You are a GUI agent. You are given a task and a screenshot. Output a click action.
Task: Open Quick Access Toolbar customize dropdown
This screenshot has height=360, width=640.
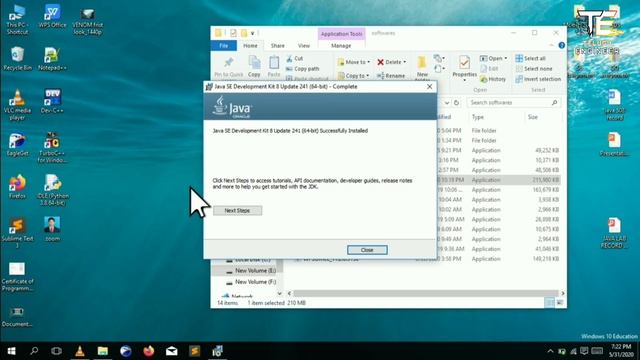[x=253, y=33]
